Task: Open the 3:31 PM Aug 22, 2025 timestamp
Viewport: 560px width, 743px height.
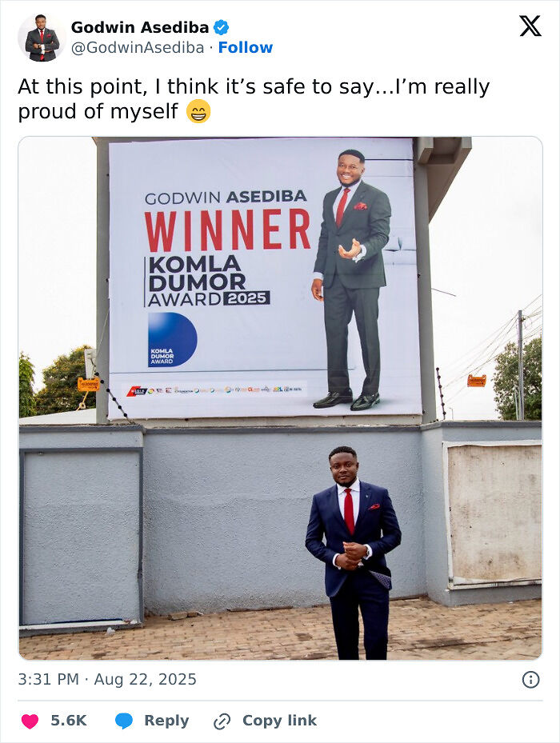Action: [107, 680]
